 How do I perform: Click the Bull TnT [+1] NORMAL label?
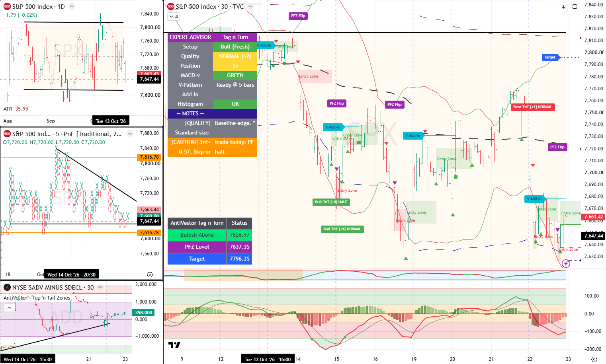pos(342,229)
